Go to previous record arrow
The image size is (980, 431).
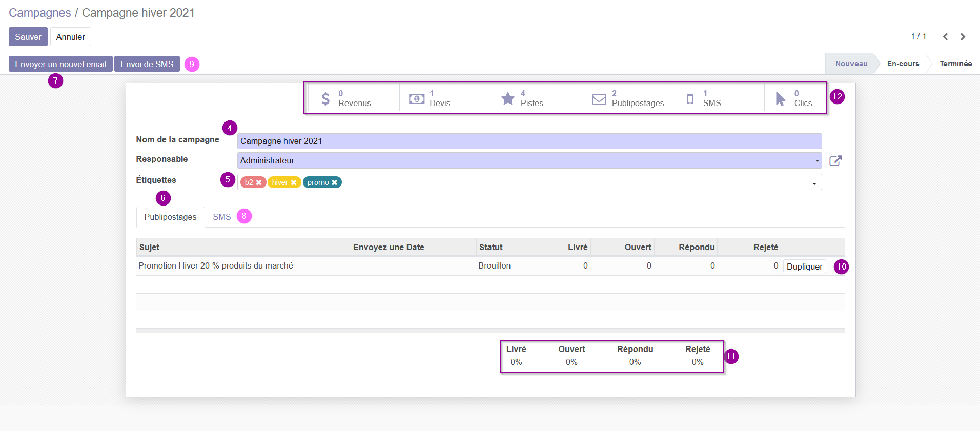(x=946, y=37)
